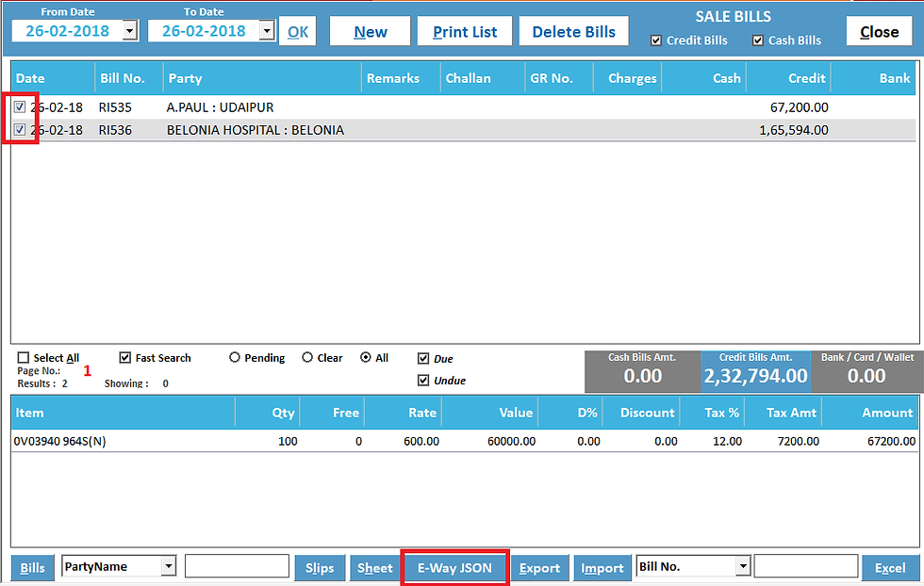This screenshot has width=924, height=586.
Task: Click the Bills button at bottom
Action: [x=32, y=568]
